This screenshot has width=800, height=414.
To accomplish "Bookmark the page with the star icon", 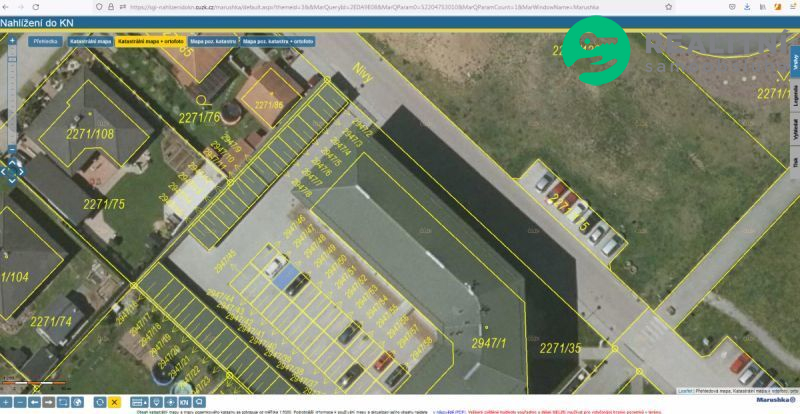I will (x=668, y=7).
